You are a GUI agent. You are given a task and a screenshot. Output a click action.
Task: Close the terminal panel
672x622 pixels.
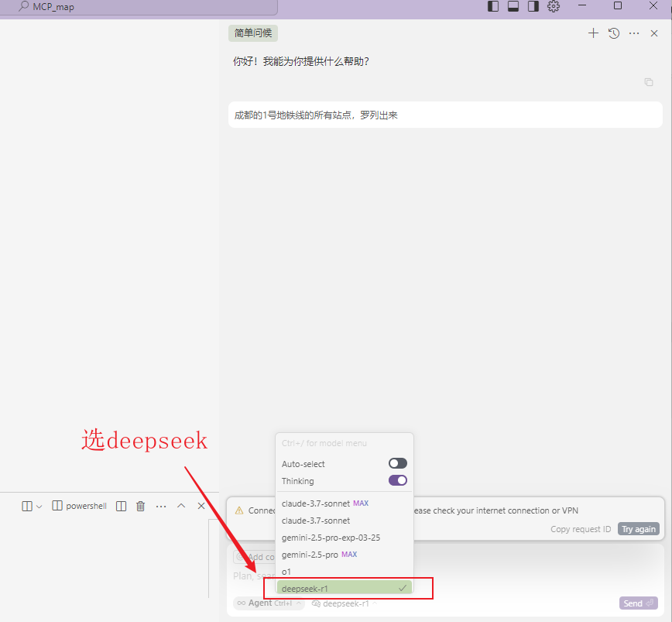[201, 506]
